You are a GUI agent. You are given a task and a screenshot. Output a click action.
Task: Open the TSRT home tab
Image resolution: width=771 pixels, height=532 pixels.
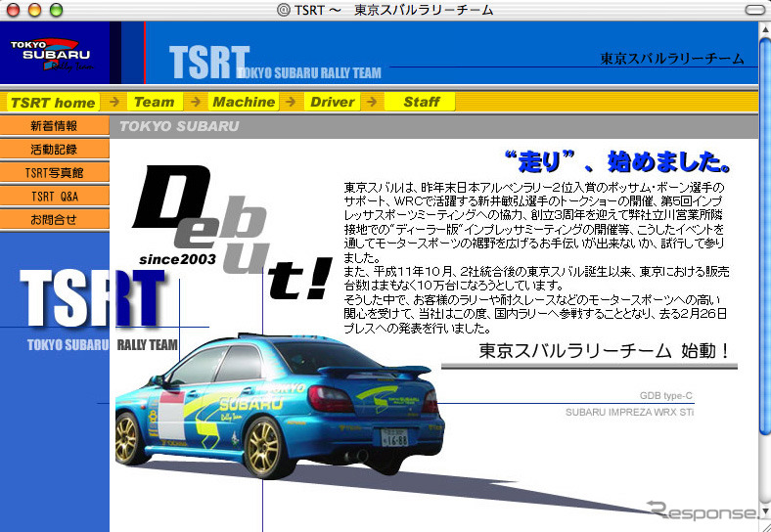53,103
